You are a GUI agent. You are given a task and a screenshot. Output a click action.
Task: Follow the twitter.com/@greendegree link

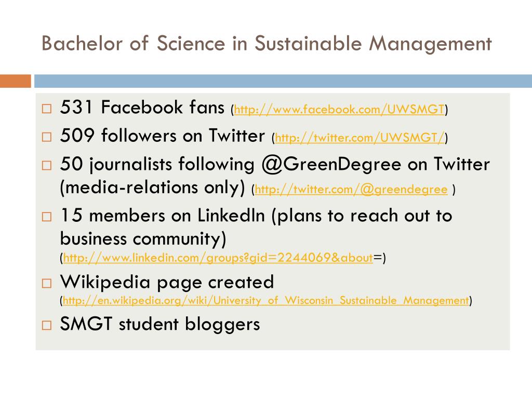click(x=351, y=189)
